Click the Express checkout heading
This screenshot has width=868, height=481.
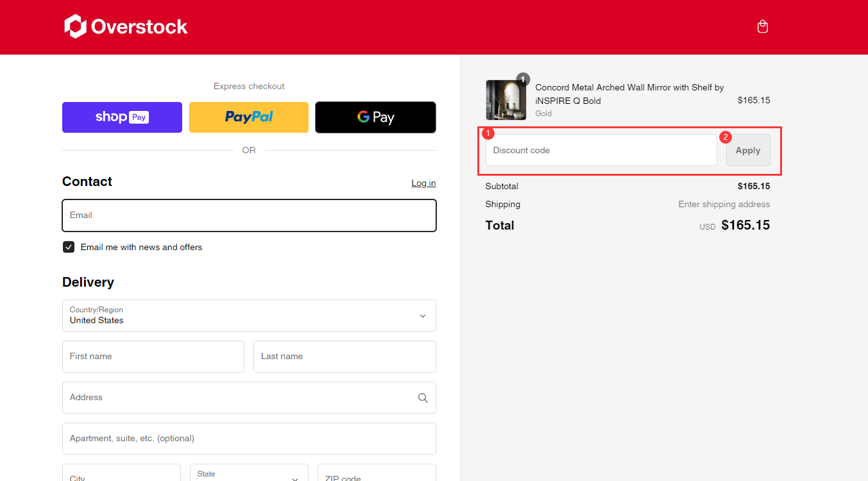click(x=249, y=86)
